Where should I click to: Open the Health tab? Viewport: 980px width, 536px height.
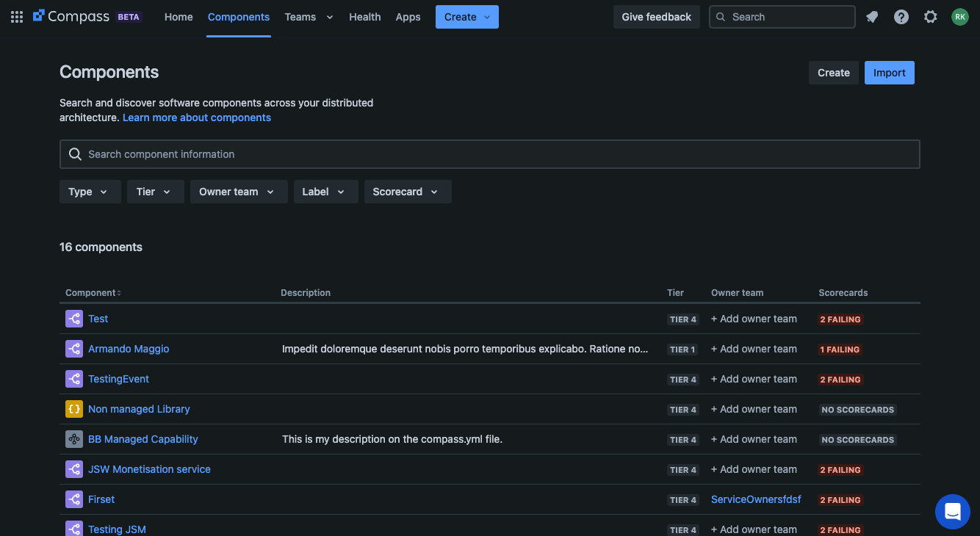[364, 16]
